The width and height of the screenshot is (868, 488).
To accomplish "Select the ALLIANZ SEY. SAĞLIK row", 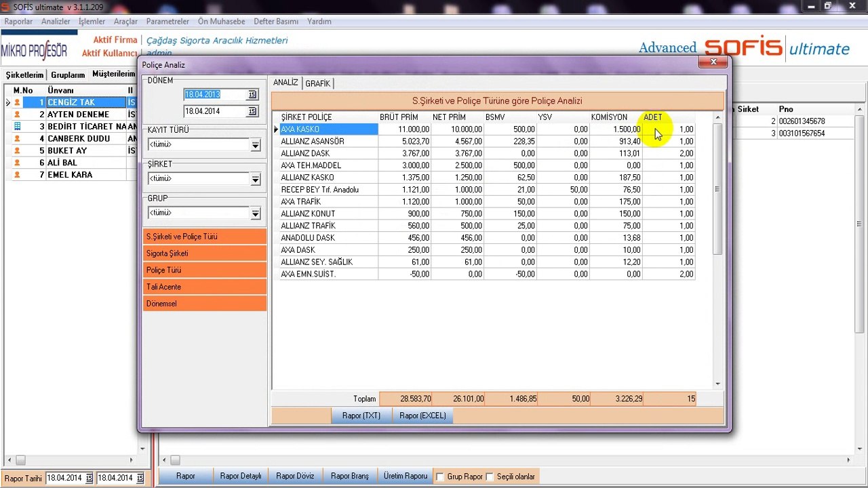I will pyautogui.click(x=487, y=262).
